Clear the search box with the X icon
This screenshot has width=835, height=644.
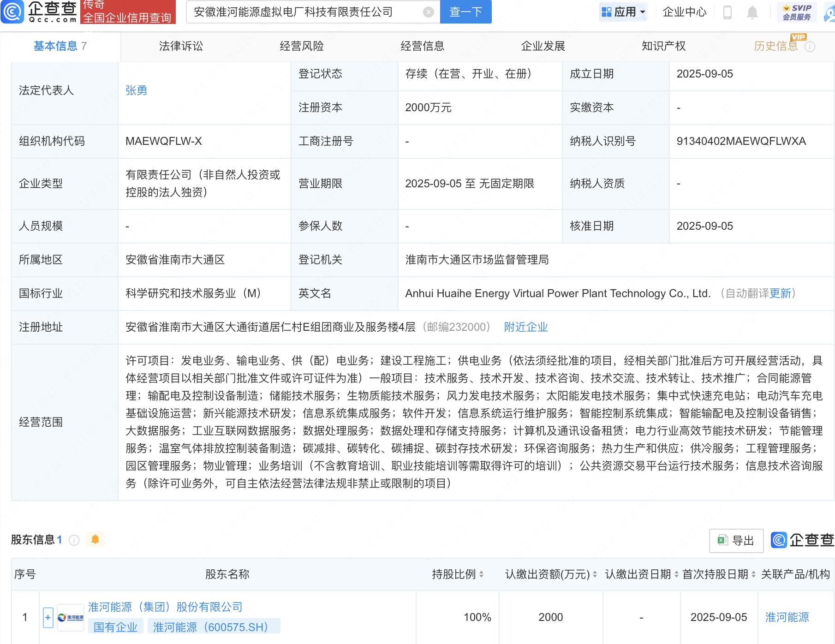[428, 12]
